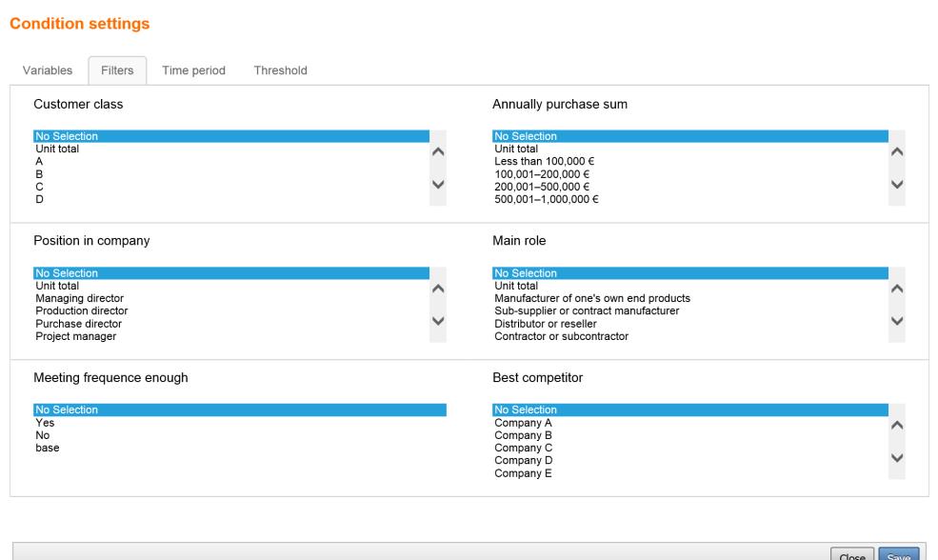Viewport: 938px width, 560px height.
Task: Pick Less than 100,000 € option
Action: point(690,162)
